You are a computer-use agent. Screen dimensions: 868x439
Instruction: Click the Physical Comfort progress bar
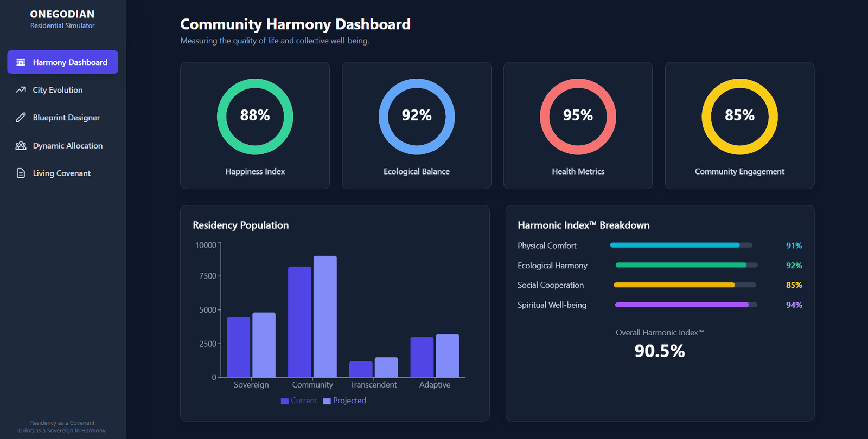[681, 246]
